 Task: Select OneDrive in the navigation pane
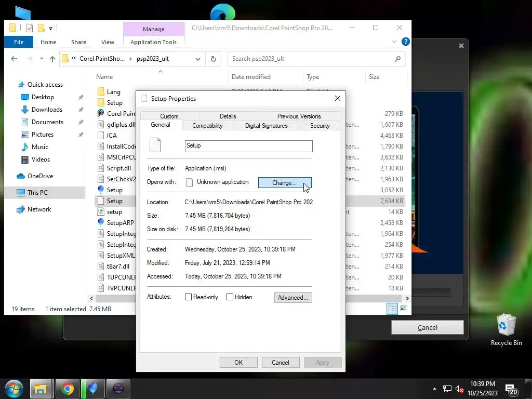40,176
